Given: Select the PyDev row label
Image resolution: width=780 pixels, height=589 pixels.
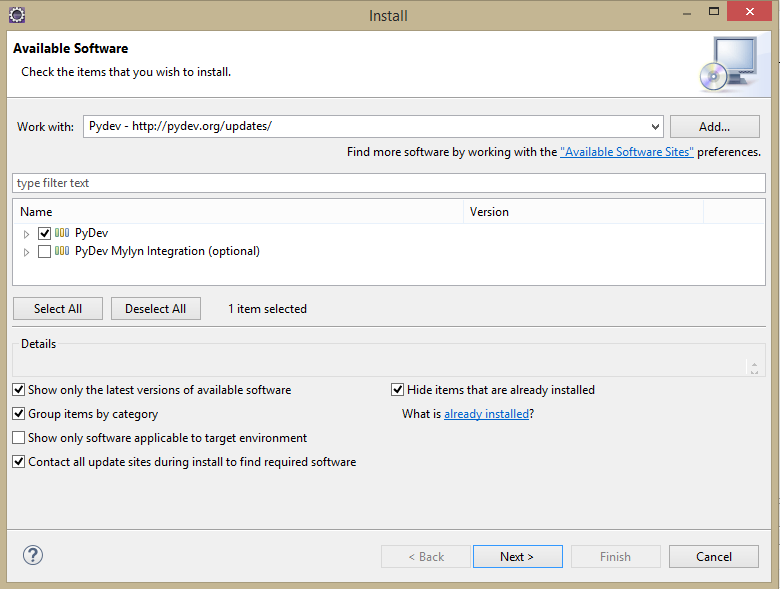Looking at the screenshot, I should (x=92, y=233).
